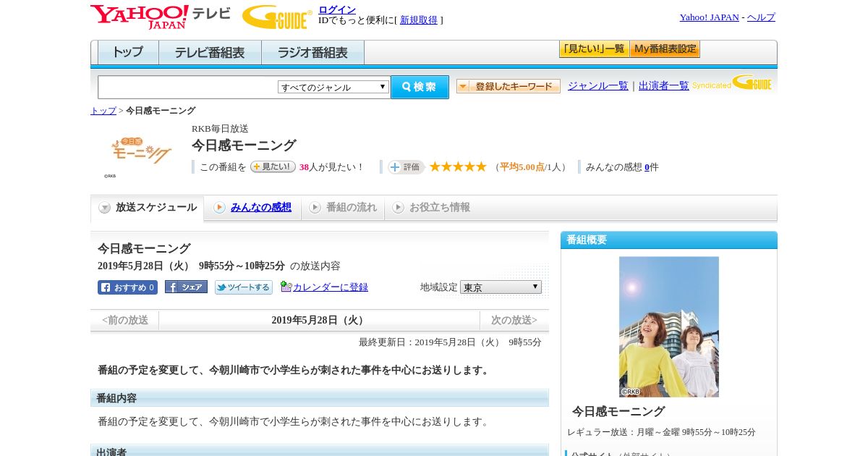
Task: Select the 放送スケジュール tab
Action: click(x=148, y=208)
